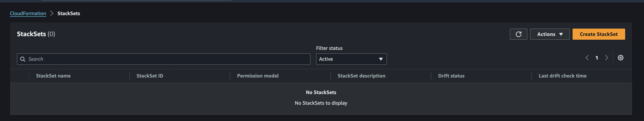Screen dimensions: 644x121
Task: Navigate to CloudFormation breadcrumb link
Action: click(x=28, y=13)
